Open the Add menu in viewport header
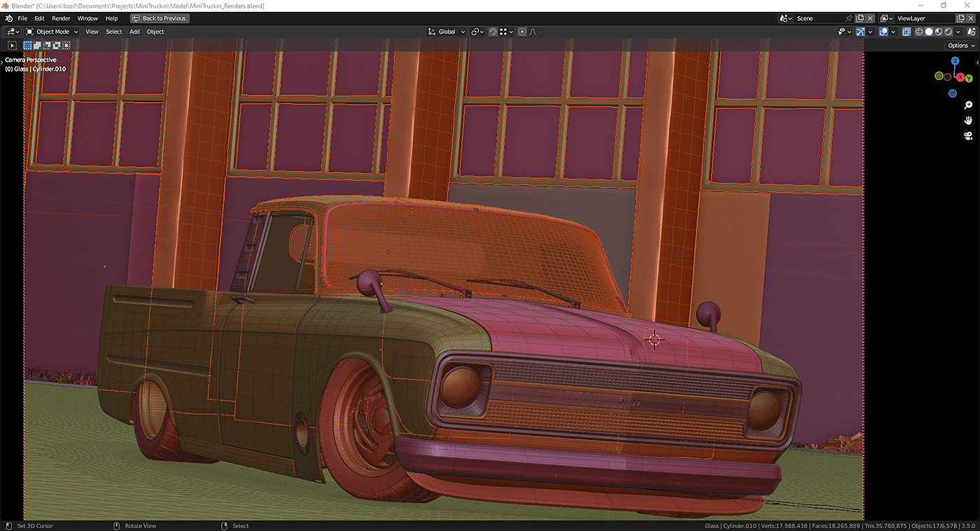The image size is (980, 531). [x=134, y=32]
